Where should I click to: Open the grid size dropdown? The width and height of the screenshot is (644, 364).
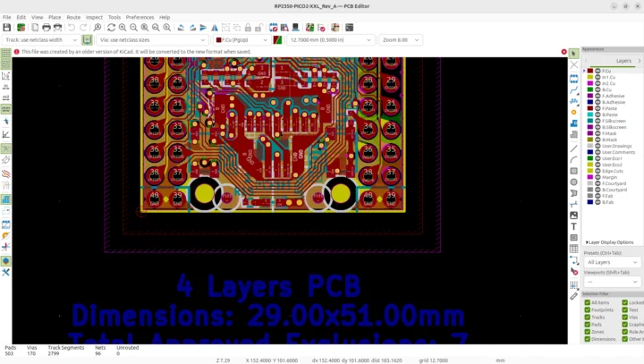(331, 40)
